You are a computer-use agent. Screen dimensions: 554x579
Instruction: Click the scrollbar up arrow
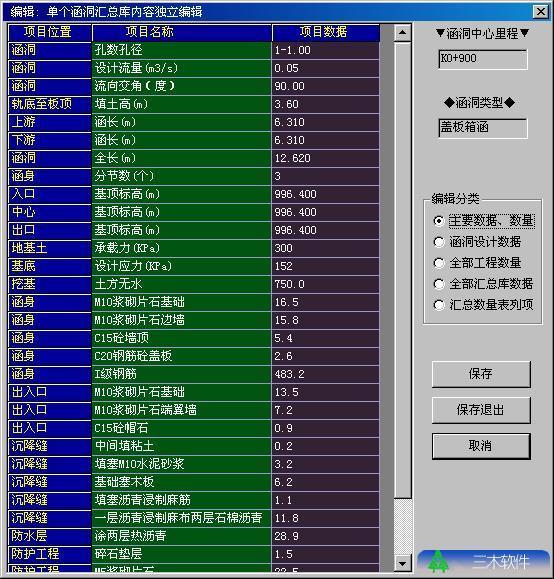click(403, 32)
